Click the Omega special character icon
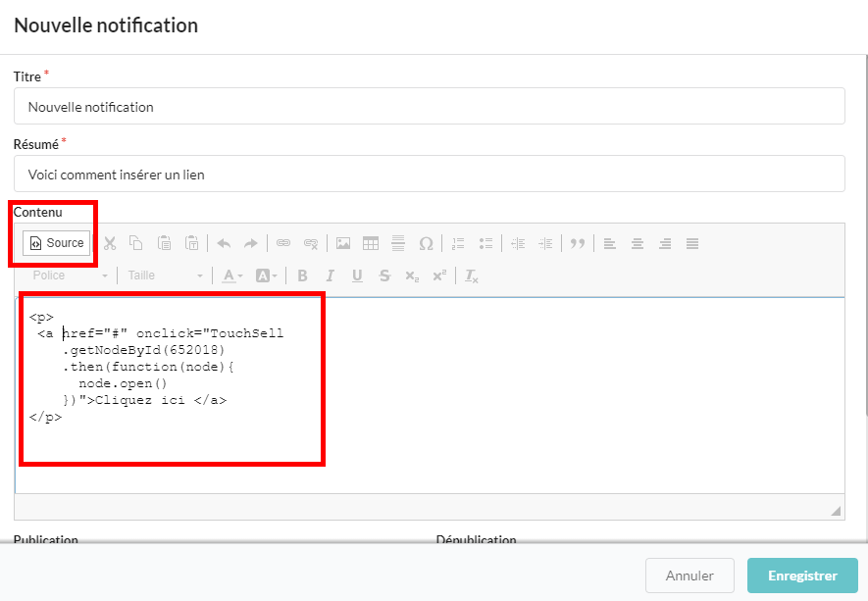 point(426,243)
